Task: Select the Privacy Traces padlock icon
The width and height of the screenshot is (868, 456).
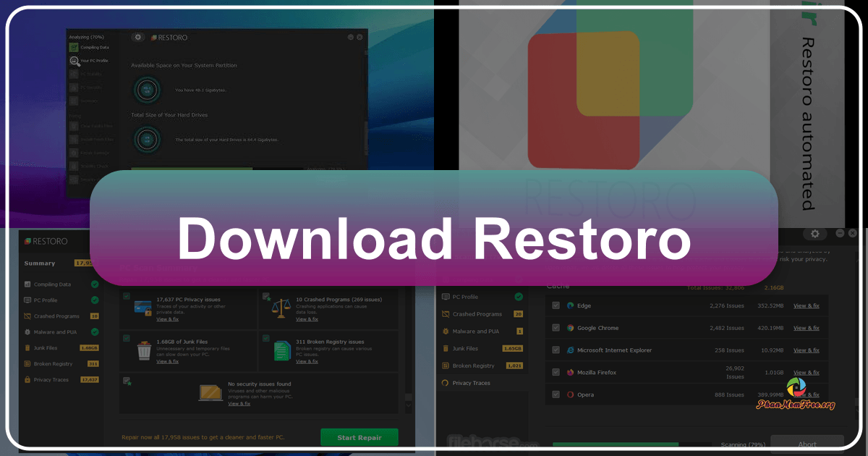Action: click(x=27, y=379)
